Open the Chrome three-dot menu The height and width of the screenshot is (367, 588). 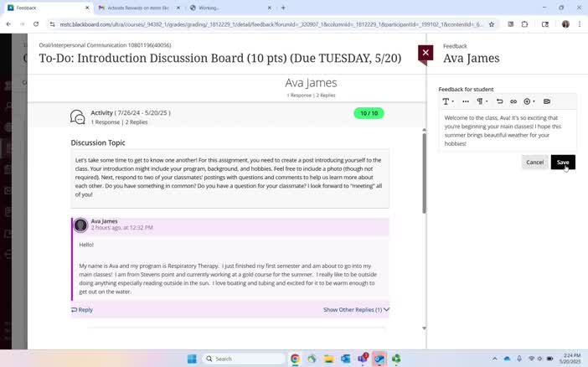tap(580, 24)
